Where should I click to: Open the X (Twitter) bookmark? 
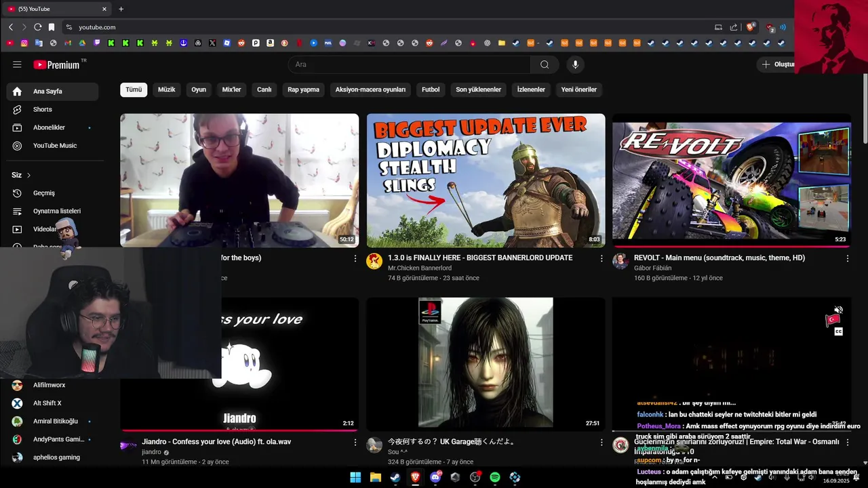212,43
